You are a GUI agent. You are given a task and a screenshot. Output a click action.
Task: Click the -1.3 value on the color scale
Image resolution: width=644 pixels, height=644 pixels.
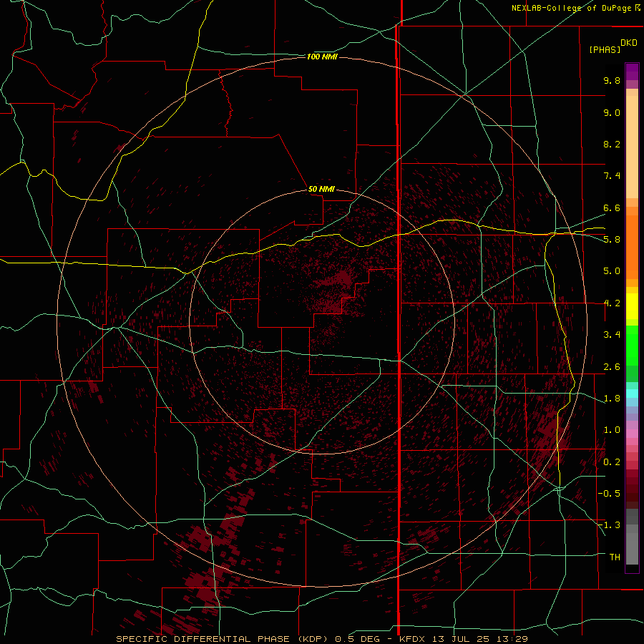609,525
